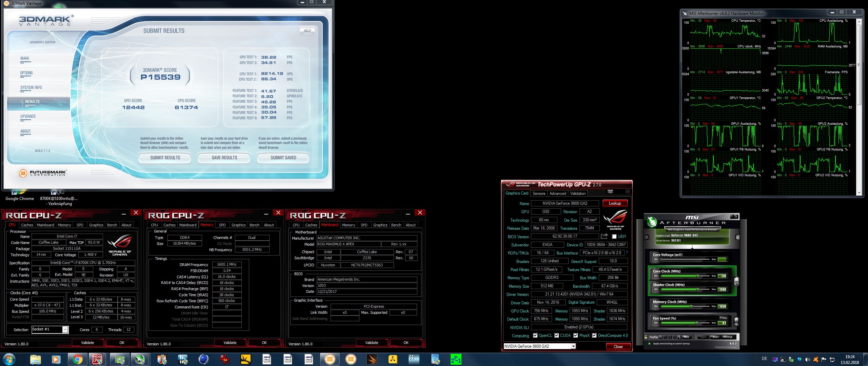This screenshot has height=366, width=868.
Task: Click the User Define fan button in Afterburner
Action: pos(736,321)
